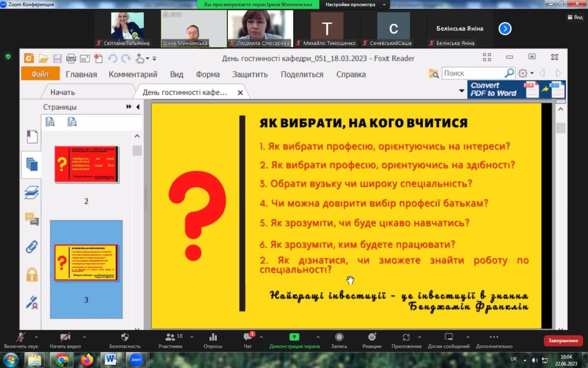
Task: Click the thumbnails panel vertical scrollbar
Action: 137,232
